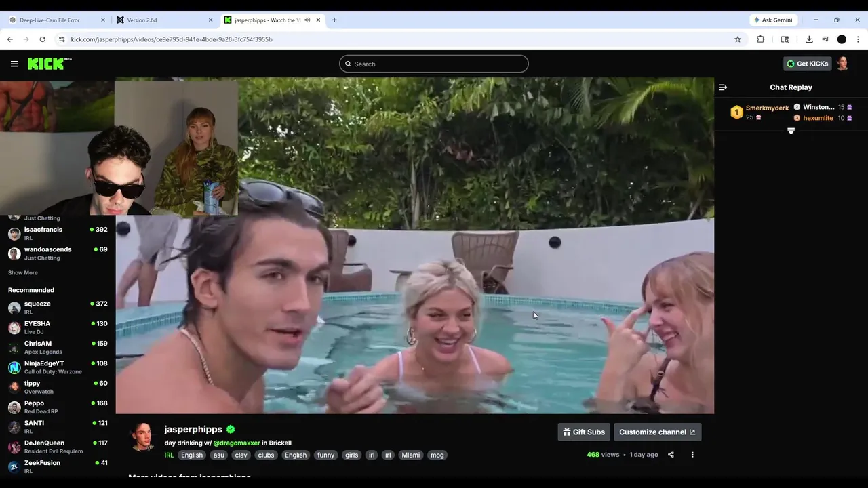Click the Winston... gifter entry
The image size is (868, 488).
(818, 107)
